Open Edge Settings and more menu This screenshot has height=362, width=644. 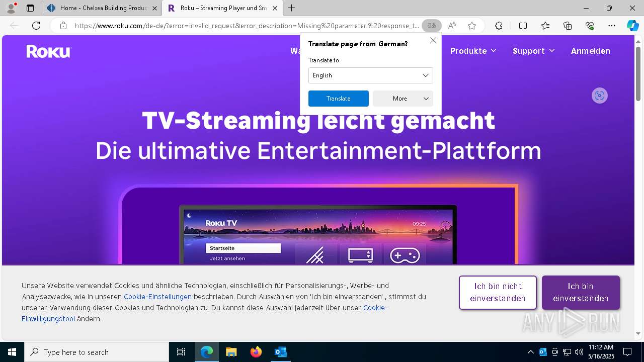[612, 26]
